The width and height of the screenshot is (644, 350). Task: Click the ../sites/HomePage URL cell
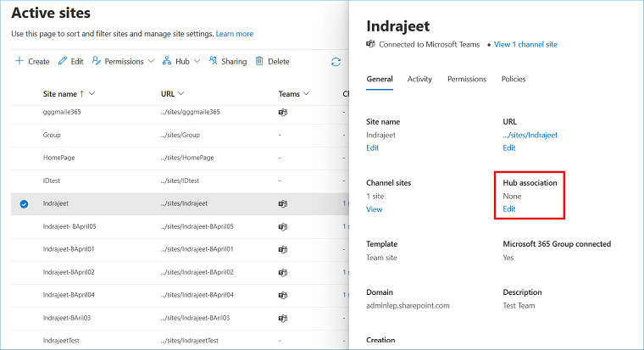coord(187,158)
